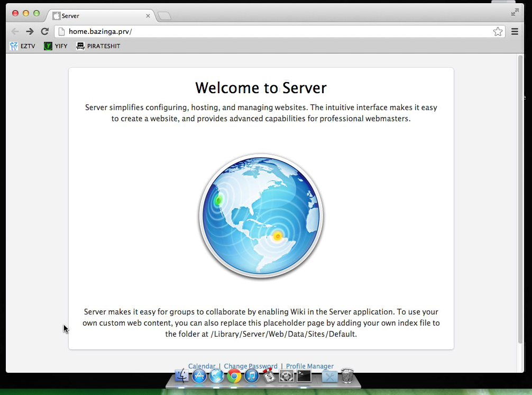The width and height of the screenshot is (532, 395).
Task: Click the page icon in the address bar
Action: (x=61, y=32)
